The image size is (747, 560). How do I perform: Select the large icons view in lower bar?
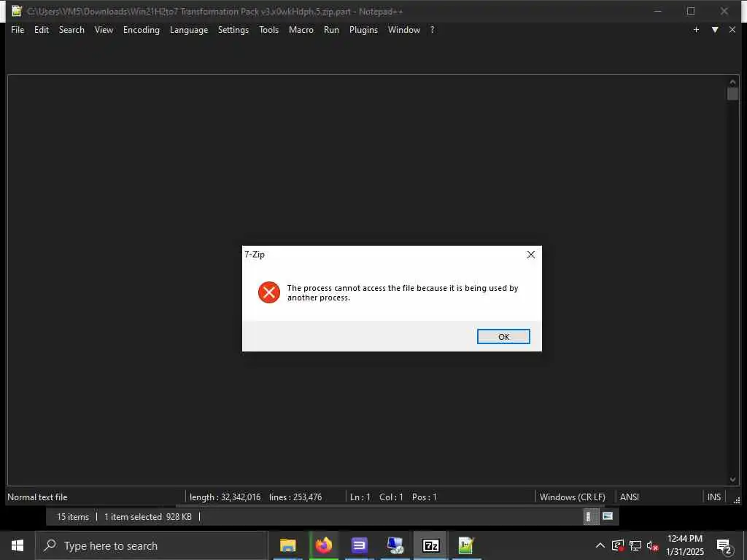pos(608,516)
